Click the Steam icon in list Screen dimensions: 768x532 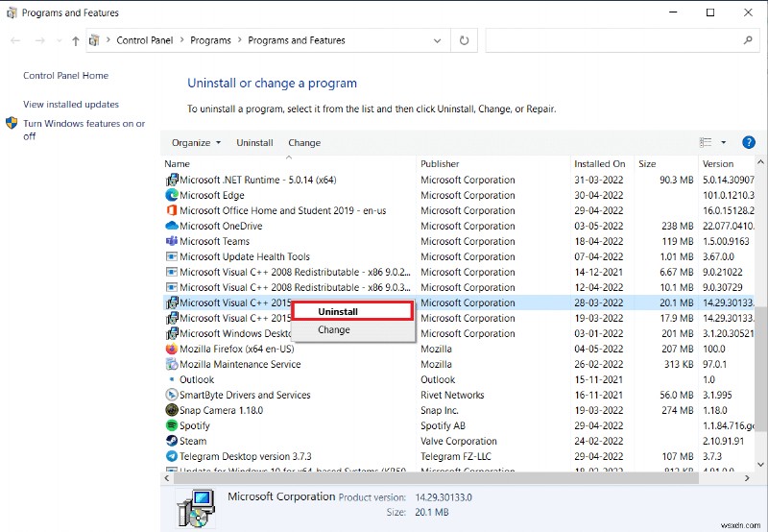pyautogui.click(x=172, y=441)
